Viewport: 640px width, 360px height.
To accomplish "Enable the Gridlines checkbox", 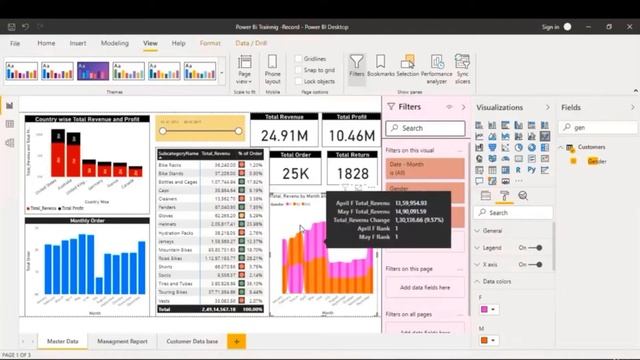I will [x=299, y=59].
